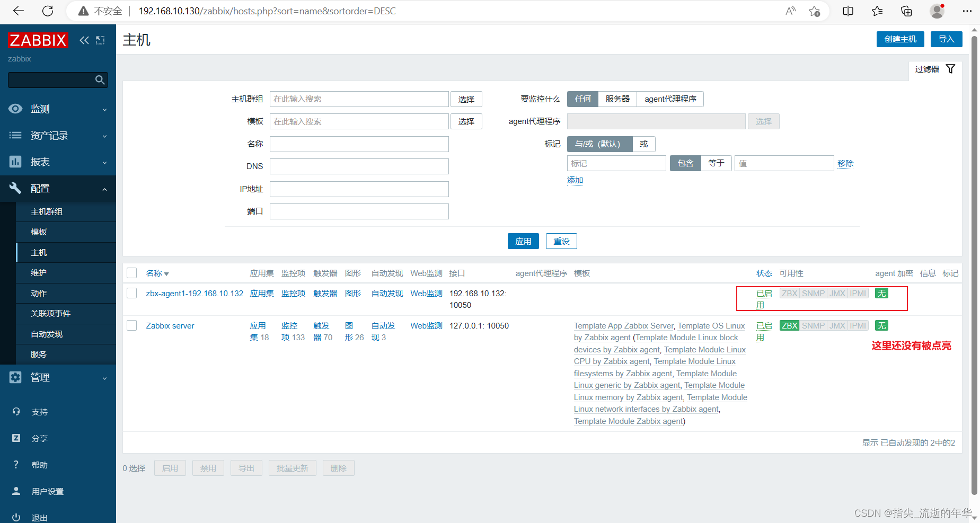The height and width of the screenshot is (523, 980).
Task: Click the sidebar search magnifier icon
Action: pos(100,80)
